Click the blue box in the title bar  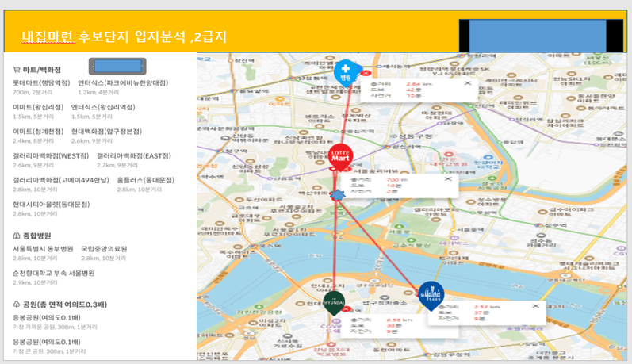tap(538, 36)
